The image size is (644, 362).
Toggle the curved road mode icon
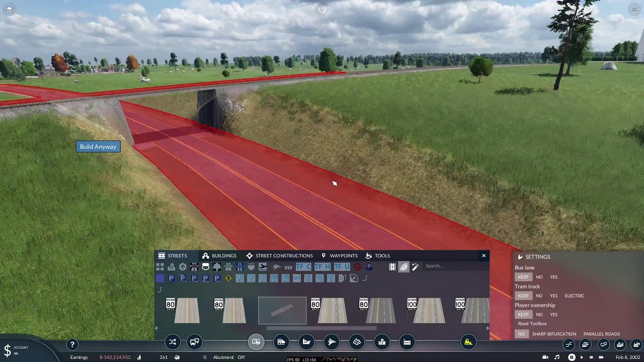coord(404,267)
